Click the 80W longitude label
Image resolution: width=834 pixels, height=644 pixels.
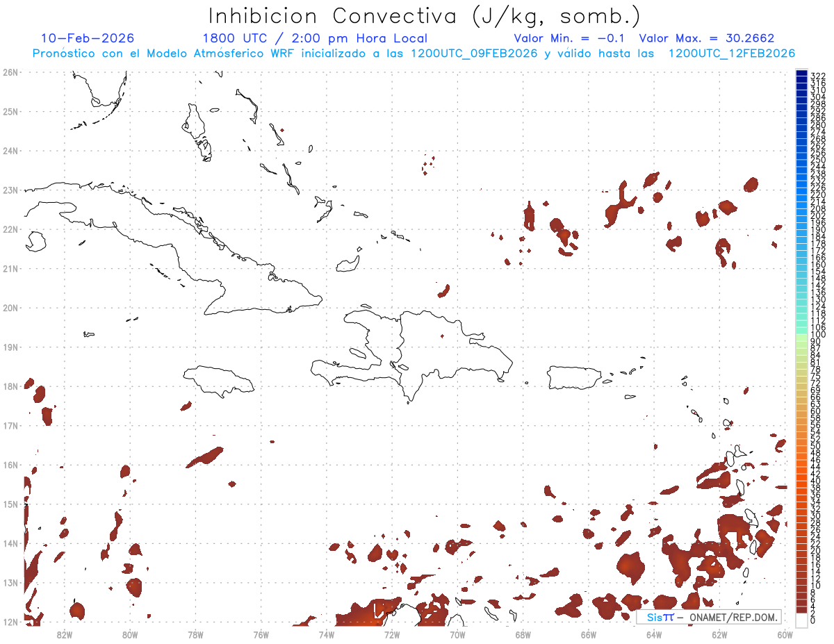point(130,634)
